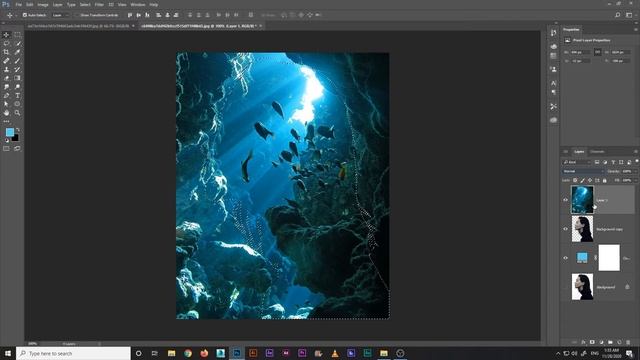Open the blend mode Normal dropdown
640x360 pixels.
click(x=583, y=171)
